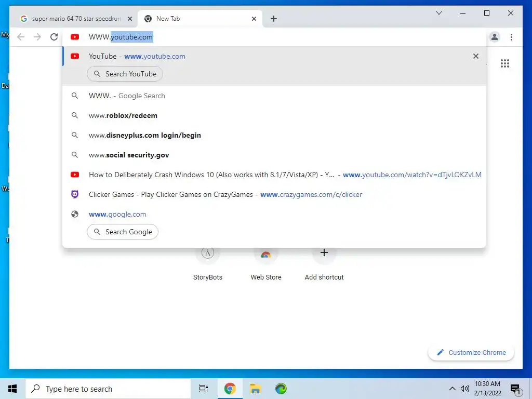Choose the WWW. Google Search suggestion

point(274,96)
